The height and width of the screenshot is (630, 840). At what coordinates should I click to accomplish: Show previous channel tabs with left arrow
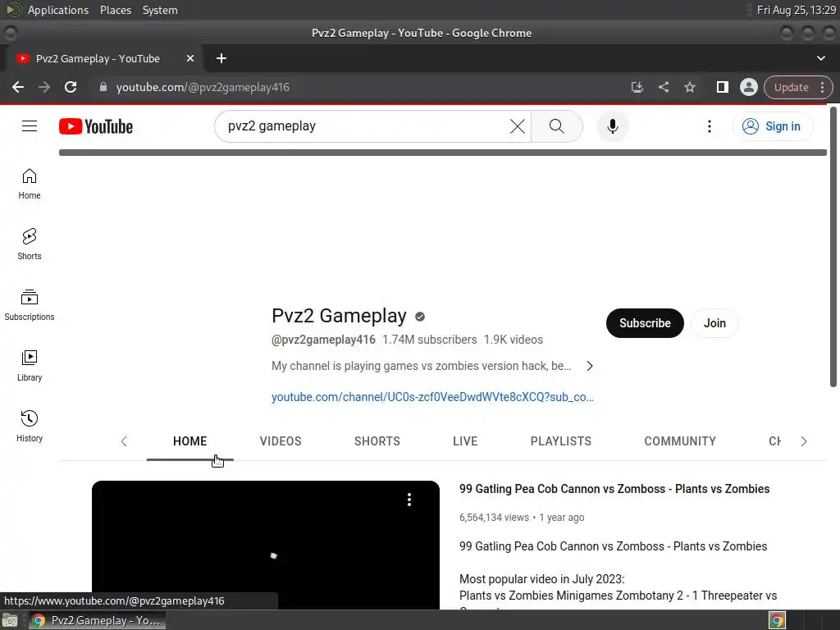point(125,441)
